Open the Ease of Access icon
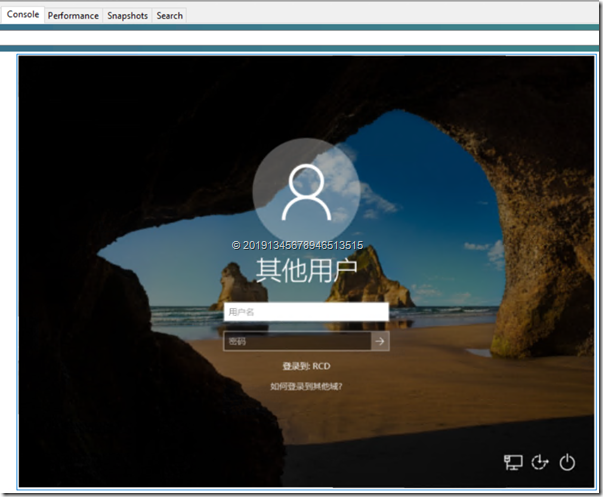Viewport: 603px width, 497px height. (540, 462)
